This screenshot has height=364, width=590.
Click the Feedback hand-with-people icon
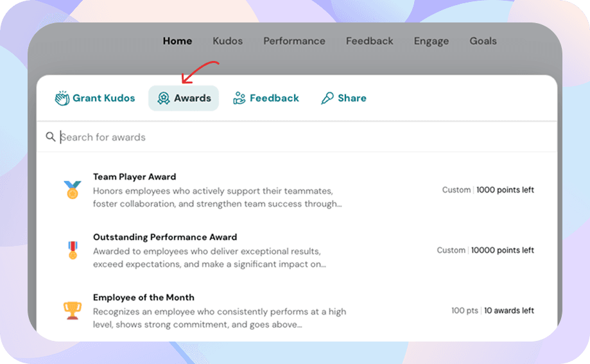tap(239, 98)
